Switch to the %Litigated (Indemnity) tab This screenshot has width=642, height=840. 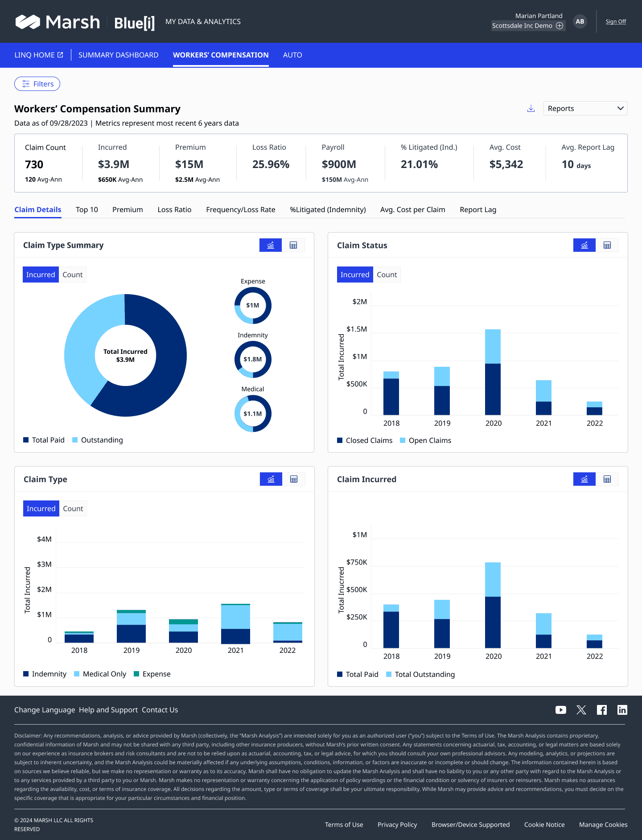(328, 209)
